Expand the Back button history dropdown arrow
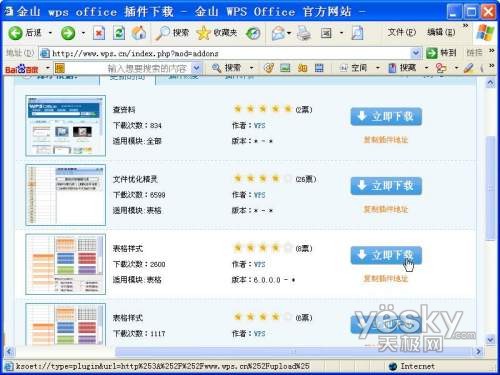The width and height of the screenshot is (500, 375). [x=50, y=33]
